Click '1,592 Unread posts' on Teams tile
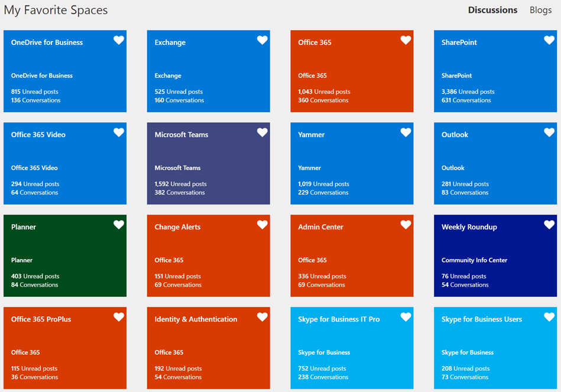Image resolution: width=561 pixels, height=392 pixels. tap(181, 184)
